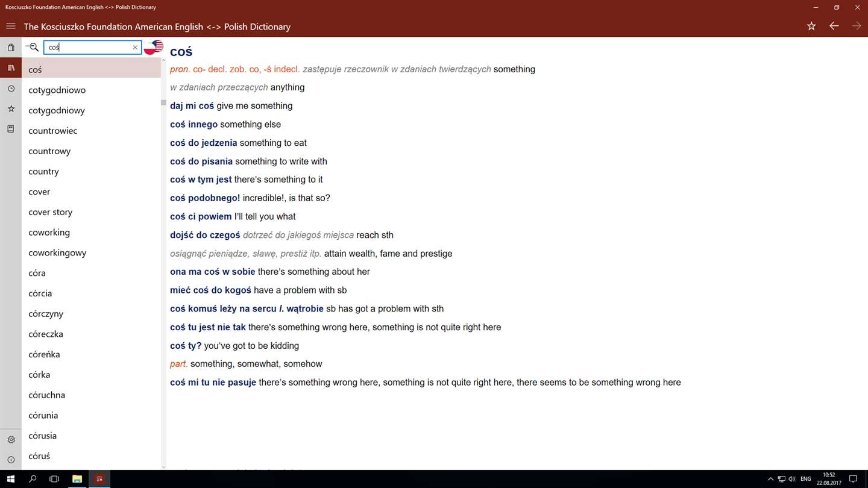Open File Explorer from the taskbar
Screen dimensions: 868x488
(77, 479)
